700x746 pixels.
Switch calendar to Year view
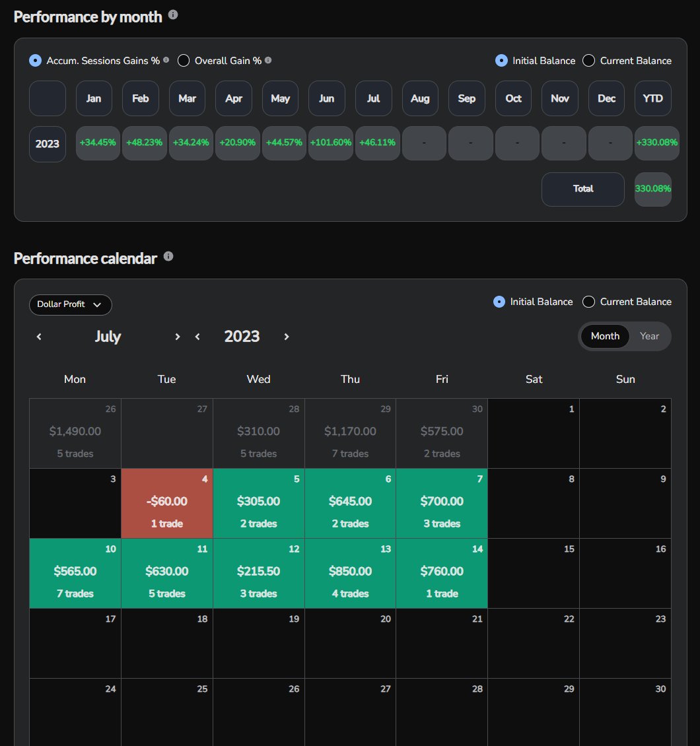649,336
